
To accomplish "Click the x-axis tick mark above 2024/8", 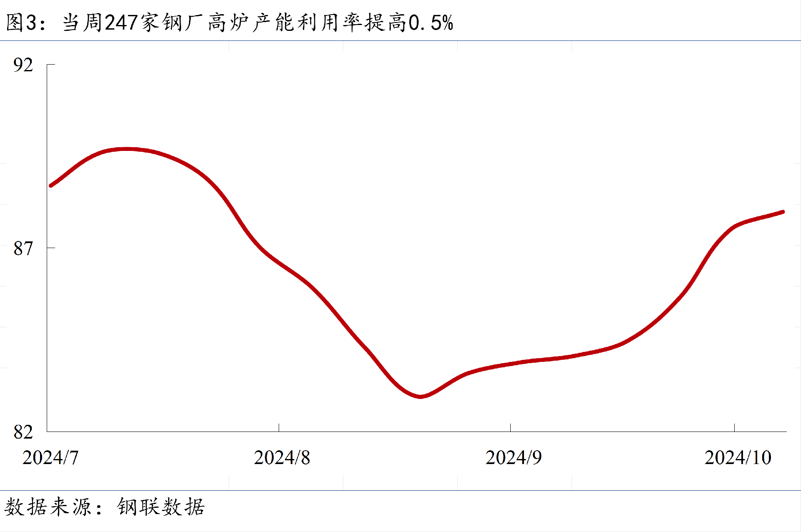I will [279, 428].
